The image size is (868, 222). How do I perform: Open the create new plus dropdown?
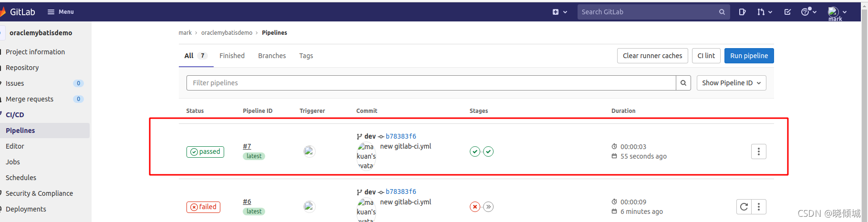tap(559, 12)
